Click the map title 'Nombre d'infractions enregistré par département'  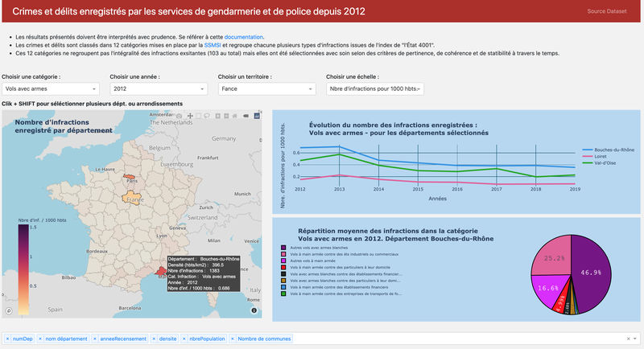64,126
